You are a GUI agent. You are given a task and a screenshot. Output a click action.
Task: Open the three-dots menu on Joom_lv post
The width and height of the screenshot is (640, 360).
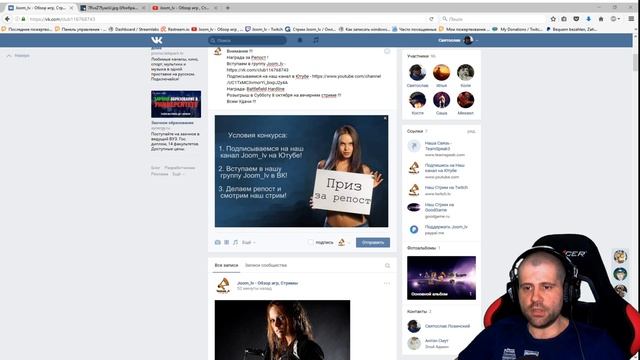click(x=387, y=283)
